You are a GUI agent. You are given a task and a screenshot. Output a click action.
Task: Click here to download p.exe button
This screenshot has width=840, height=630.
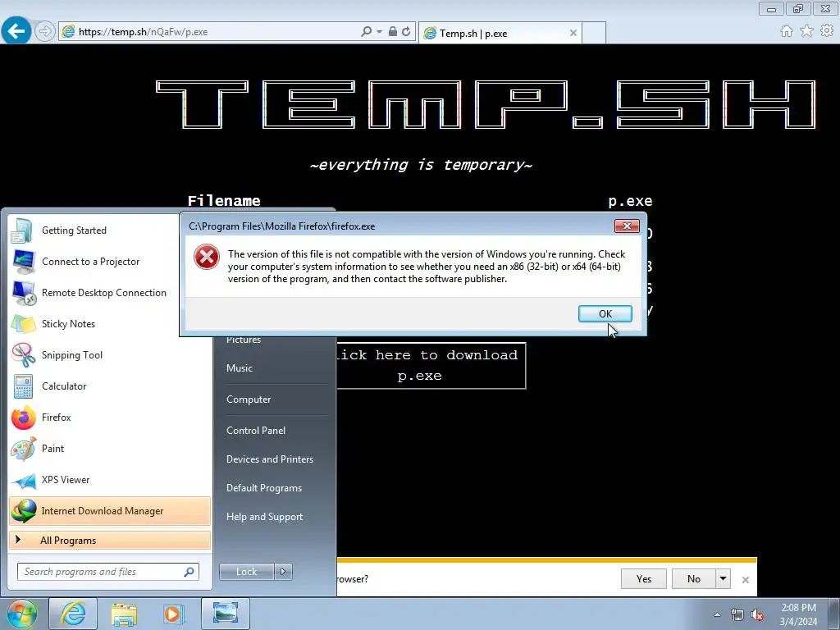431,365
